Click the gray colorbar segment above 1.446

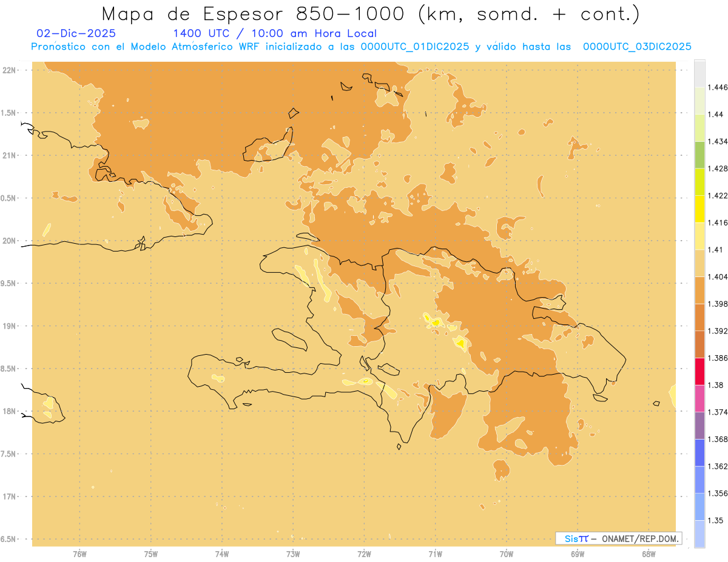click(x=699, y=73)
